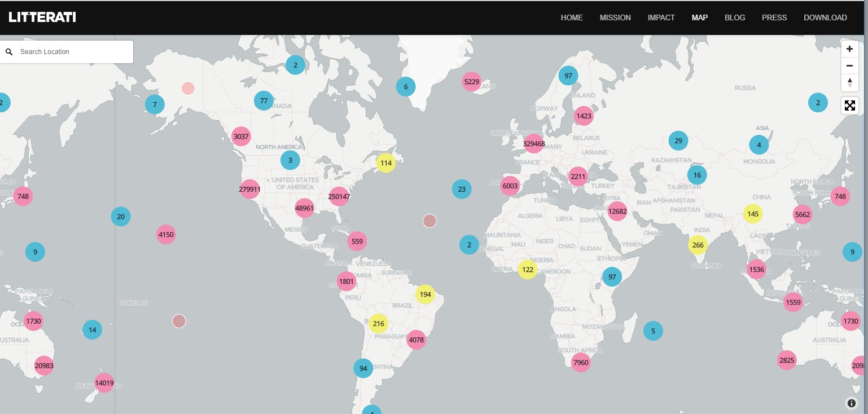
Task: Toggle fullscreen map view
Action: click(x=849, y=105)
